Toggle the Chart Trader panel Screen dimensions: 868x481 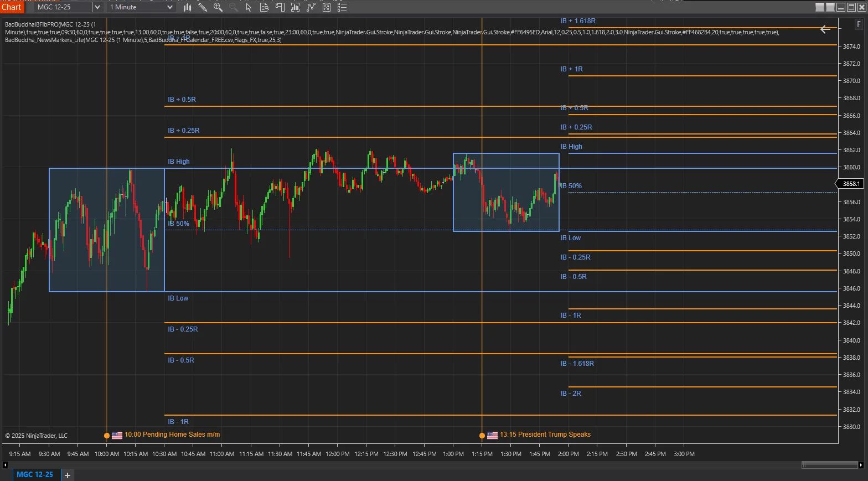(280, 7)
